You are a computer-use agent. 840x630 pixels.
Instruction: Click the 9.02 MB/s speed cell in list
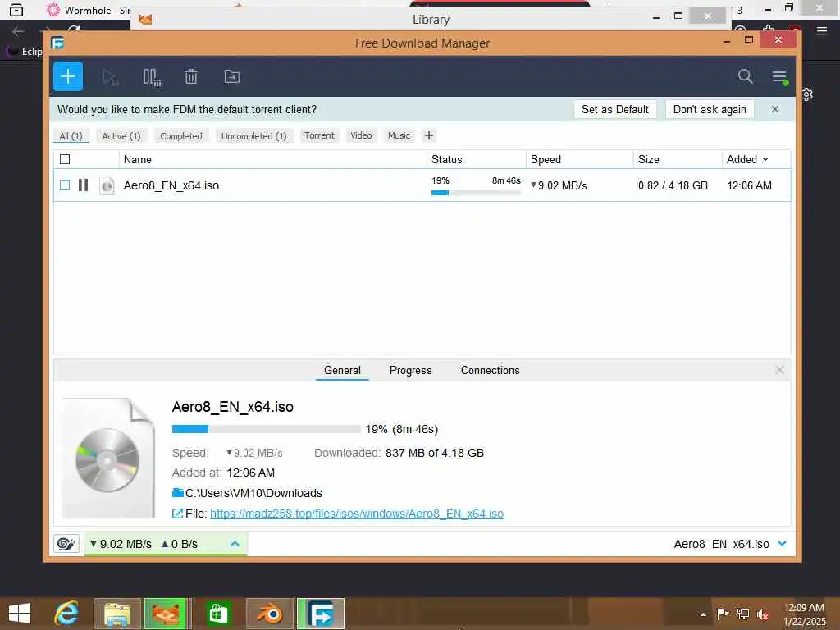(x=559, y=185)
